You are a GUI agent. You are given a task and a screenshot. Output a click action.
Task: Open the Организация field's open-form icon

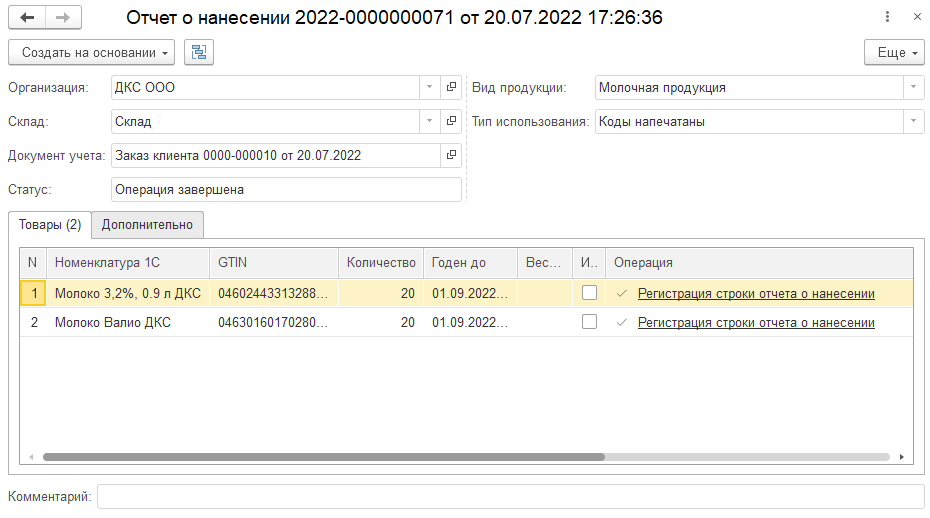pos(451,87)
